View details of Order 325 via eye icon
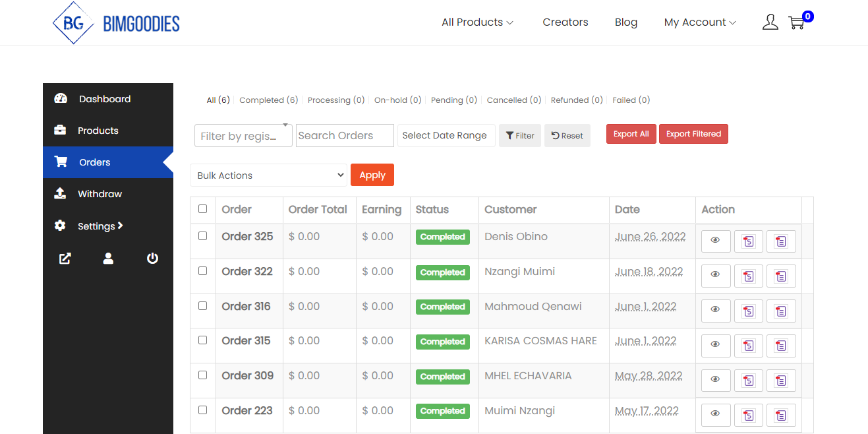The height and width of the screenshot is (434, 868). [x=716, y=241]
